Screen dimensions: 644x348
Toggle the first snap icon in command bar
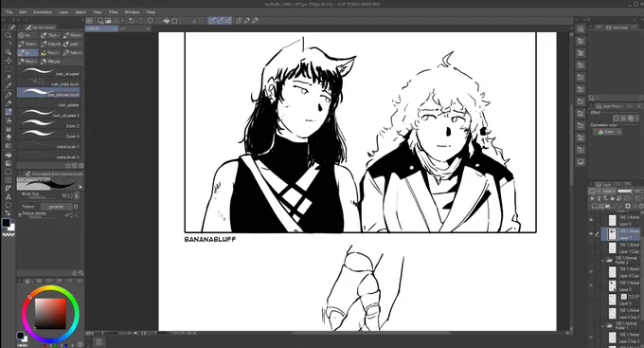click(212, 21)
